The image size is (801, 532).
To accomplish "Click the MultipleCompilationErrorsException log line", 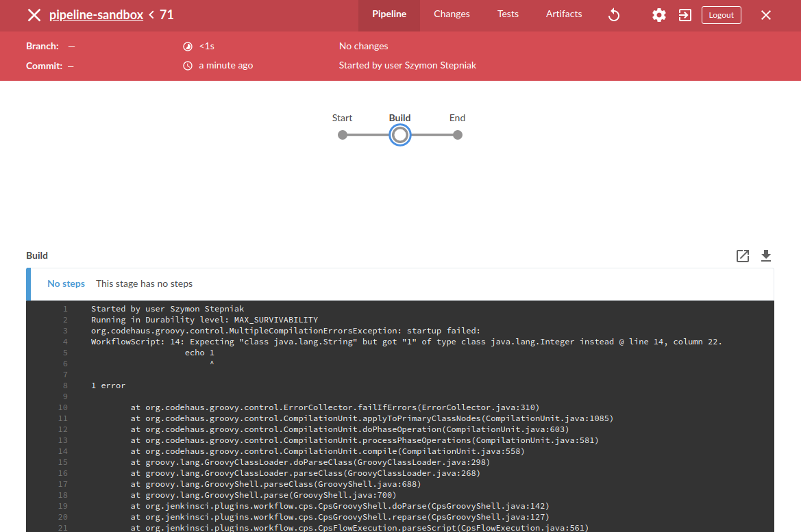I will click(286, 331).
